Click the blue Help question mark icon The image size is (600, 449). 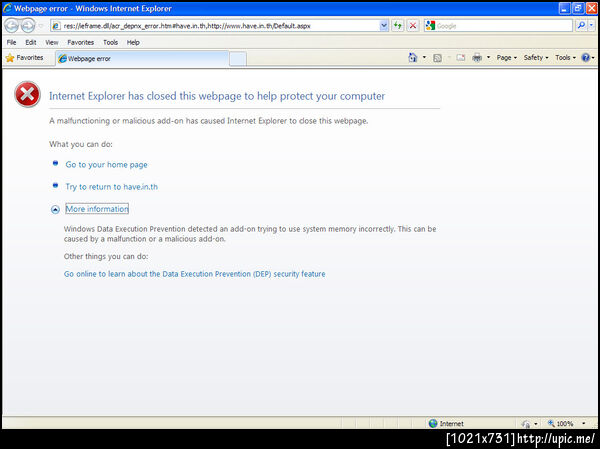[585, 57]
